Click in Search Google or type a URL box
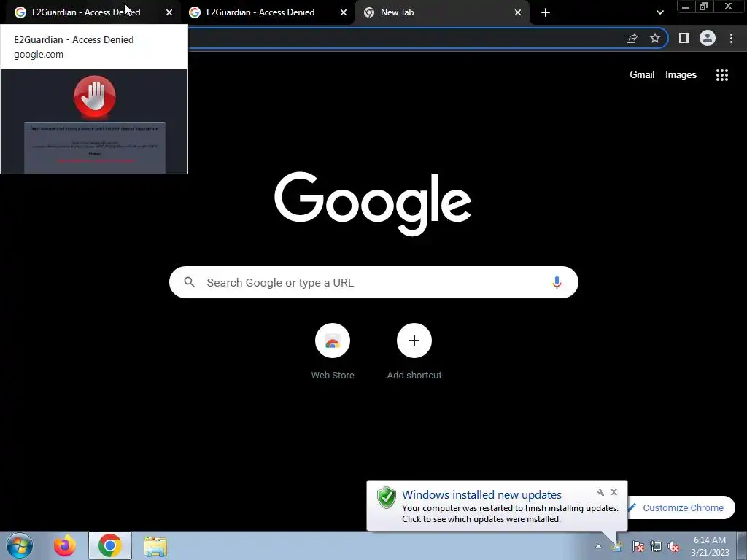This screenshot has width=747, height=560. click(x=373, y=282)
